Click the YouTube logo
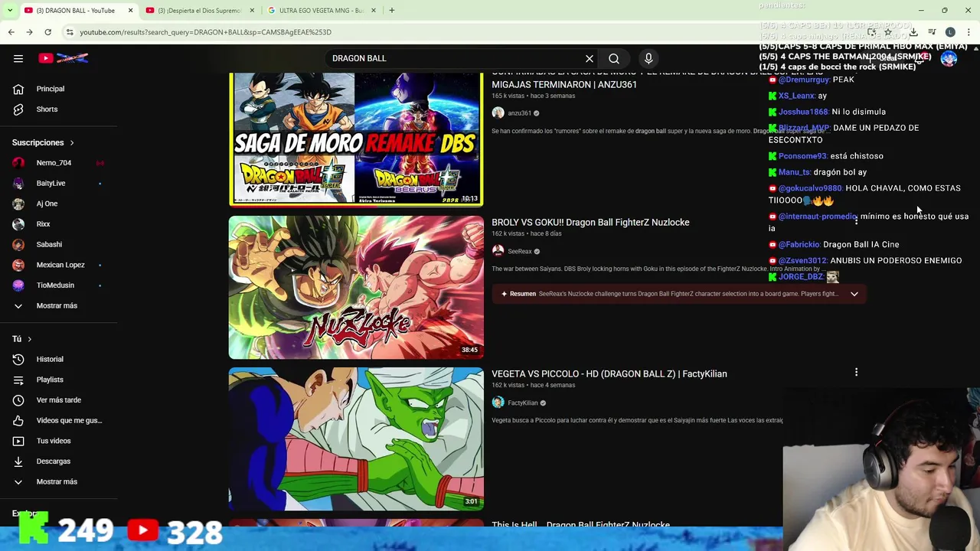The height and width of the screenshot is (551, 980). (x=64, y=58)
